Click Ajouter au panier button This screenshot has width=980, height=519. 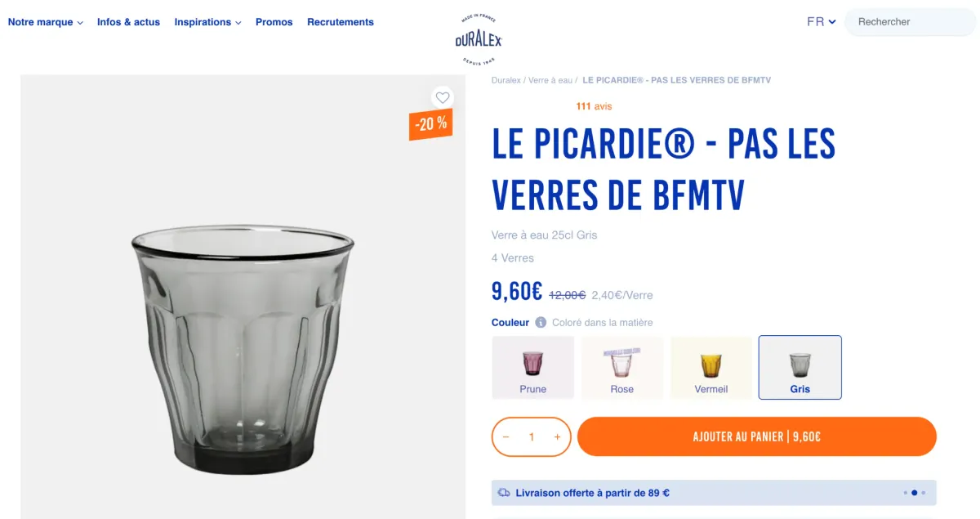[757, 436]
